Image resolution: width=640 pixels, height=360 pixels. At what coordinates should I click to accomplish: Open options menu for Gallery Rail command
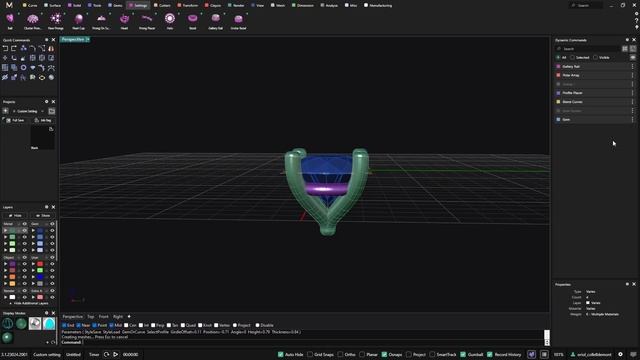[633, 66]
